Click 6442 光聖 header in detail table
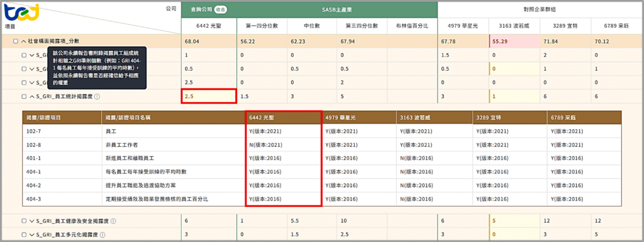 point(283,117)
